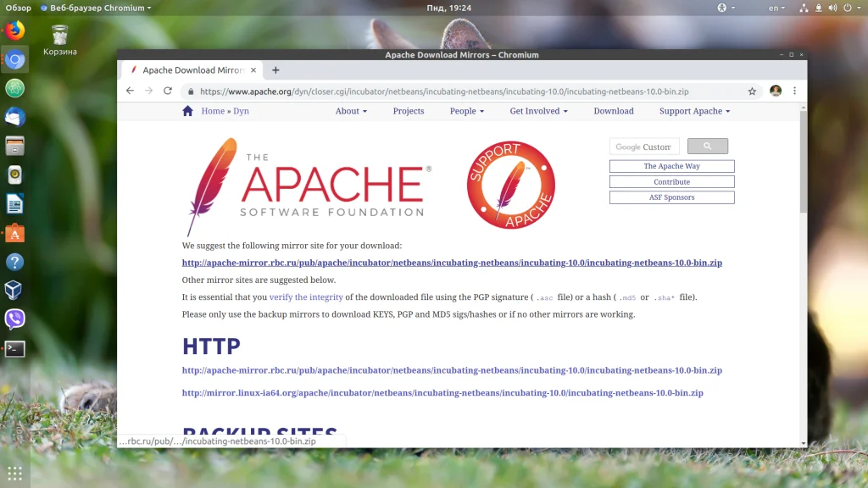Open a new browser tab

[x=275, y=70]
